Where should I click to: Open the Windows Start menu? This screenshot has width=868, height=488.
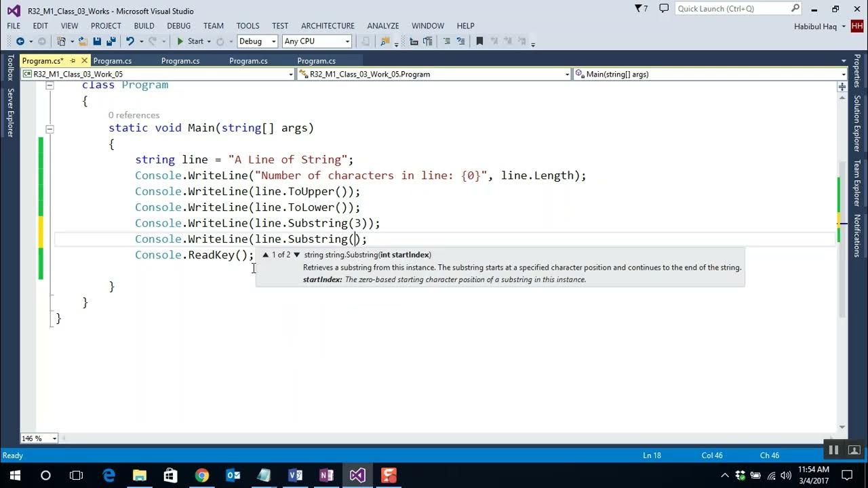tap(15, 475)
